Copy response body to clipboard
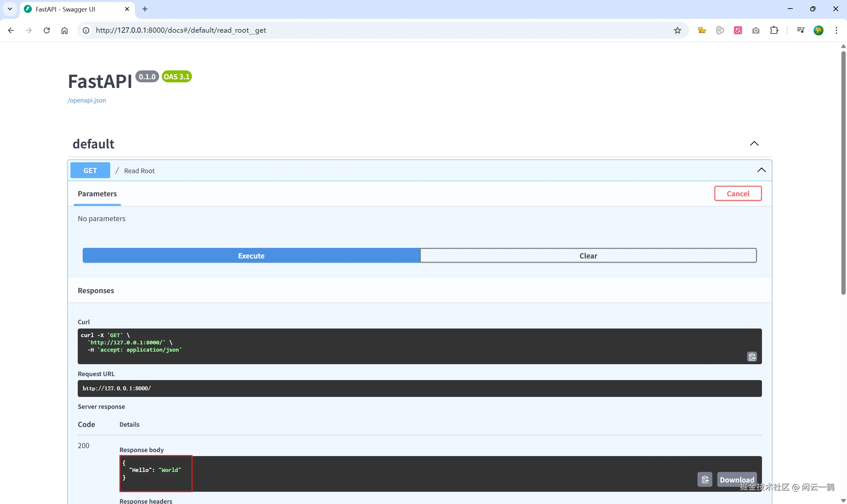Viewport: 847px width, 504px height. [x=705, y=479]
